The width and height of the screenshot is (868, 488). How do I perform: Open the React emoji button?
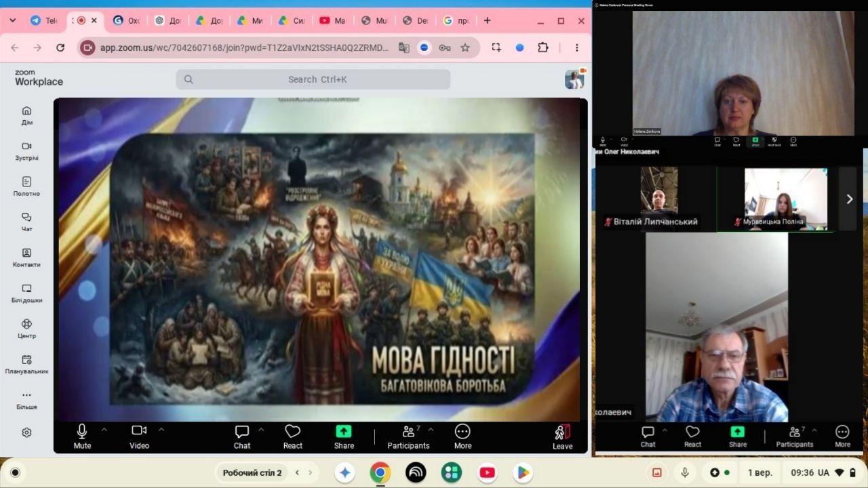(293, 437)
